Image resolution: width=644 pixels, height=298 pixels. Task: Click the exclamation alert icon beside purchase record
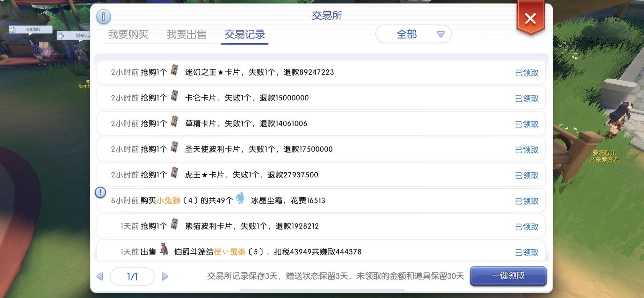100,193
